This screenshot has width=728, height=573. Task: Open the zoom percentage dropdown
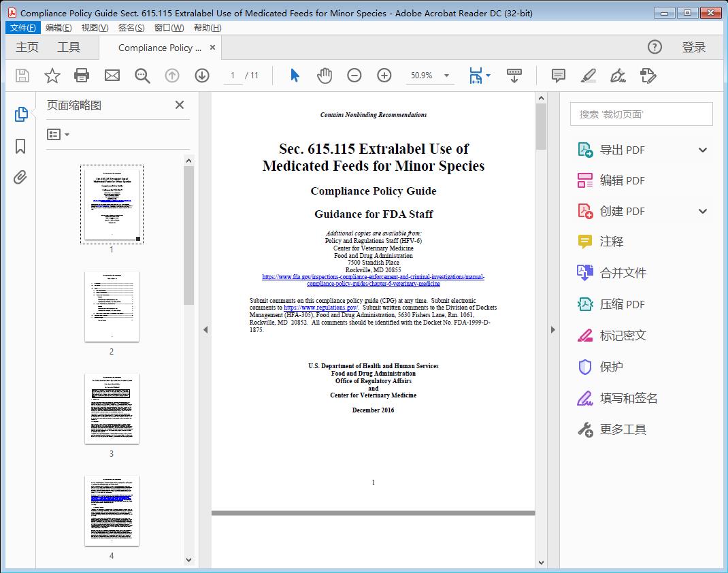tap(446, 76)
